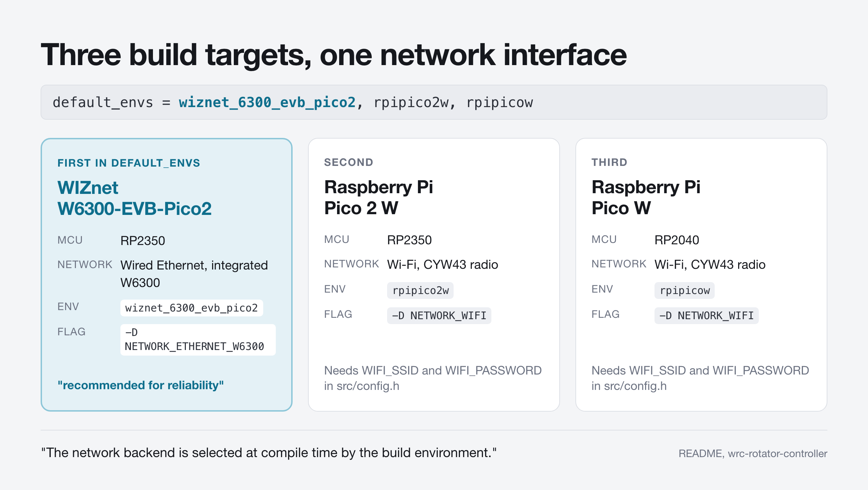Click '-D NETWORK_WIFI' flag in the Pico 2 W card
The height and width of the screenshot is (490, 868).
[x=439, y=316]
